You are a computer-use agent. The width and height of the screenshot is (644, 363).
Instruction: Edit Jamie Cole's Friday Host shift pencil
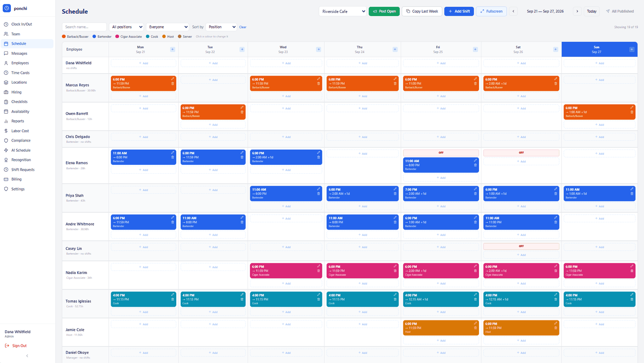[475, 323]
